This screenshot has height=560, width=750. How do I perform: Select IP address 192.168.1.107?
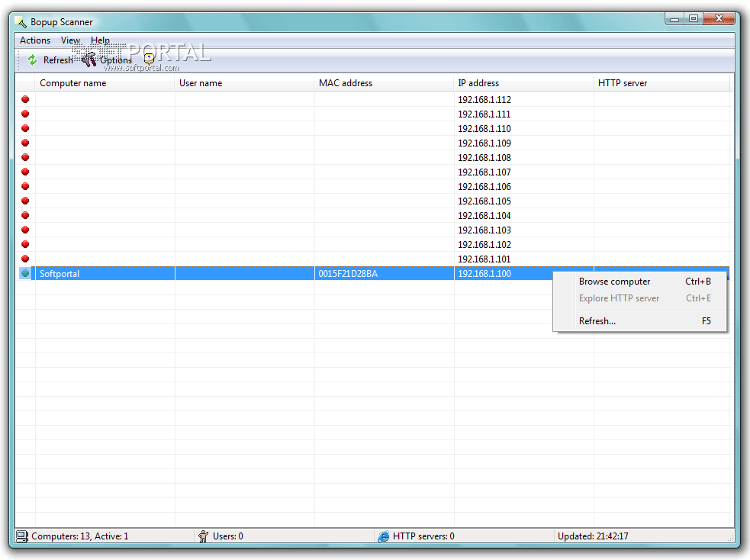pos(484,172)
